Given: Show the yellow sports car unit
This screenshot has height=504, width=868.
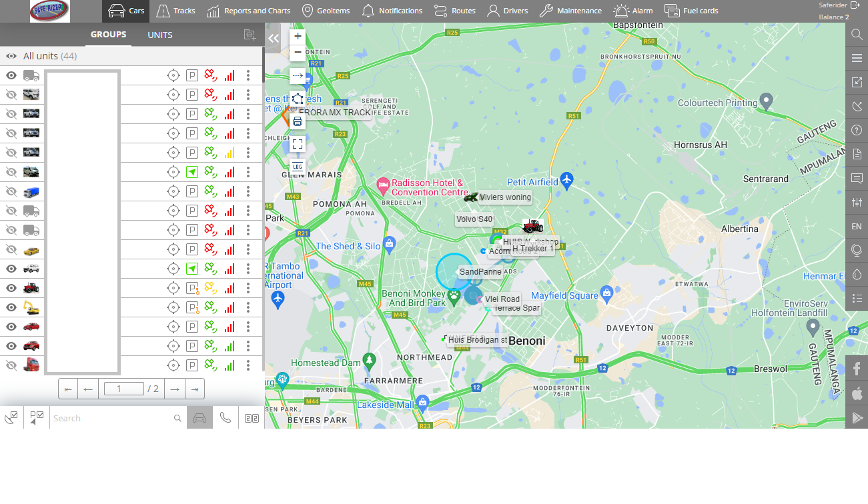Looking at the screenshot, I should 11,249.
